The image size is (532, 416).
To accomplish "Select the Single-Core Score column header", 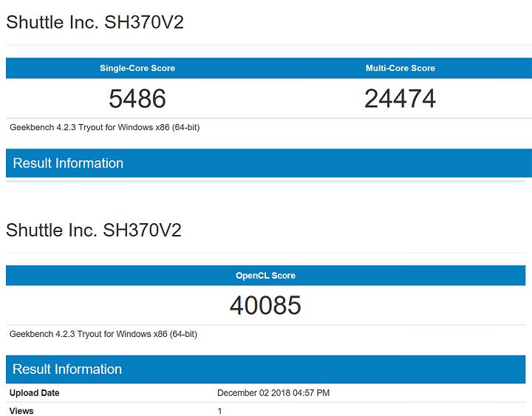I will click(137, 68).
